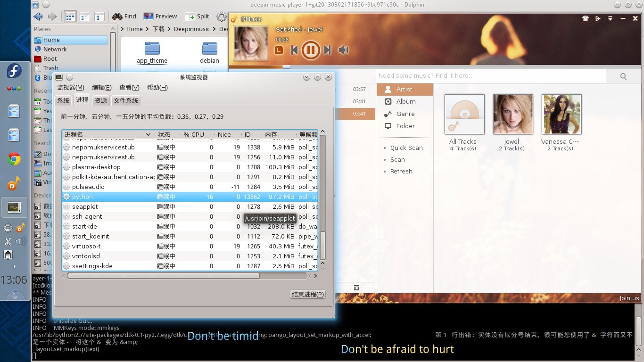Open the Jewel artist card
The image size is (644, 362).
[513, 123]
